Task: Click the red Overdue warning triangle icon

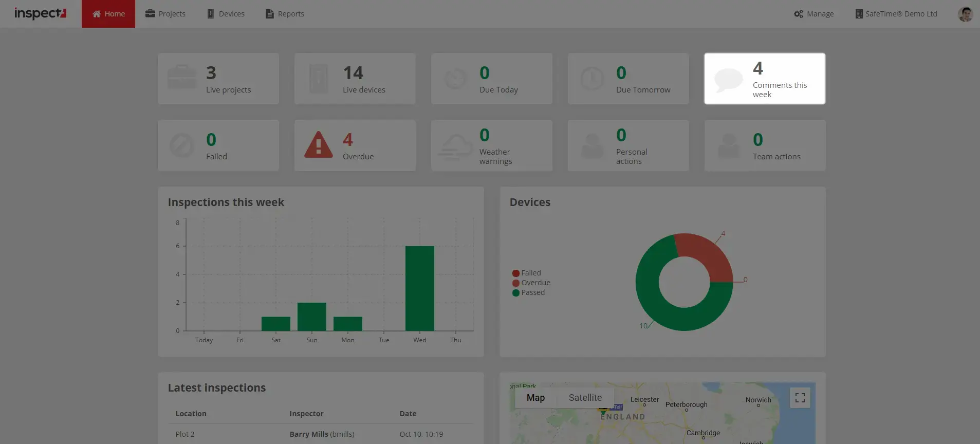Action: 319,145
